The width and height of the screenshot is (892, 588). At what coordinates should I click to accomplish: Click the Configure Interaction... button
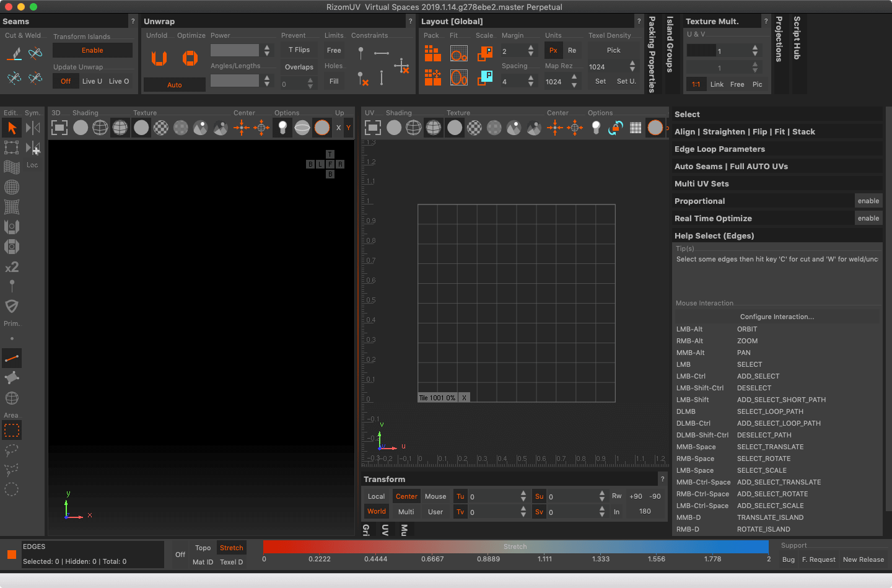pyautogui.click(x=777, y=317)
